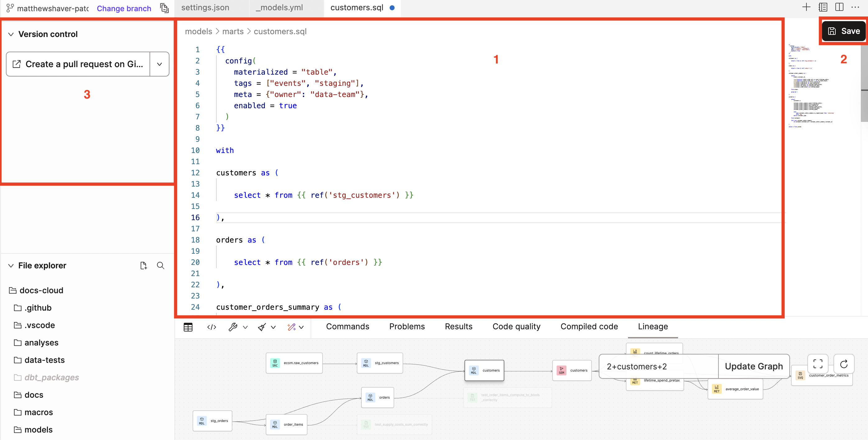Image resolution: width=868 pixels, height=440 pixels.
Task: Collapse the File explorer section
Action: click(x=11, y=266)
